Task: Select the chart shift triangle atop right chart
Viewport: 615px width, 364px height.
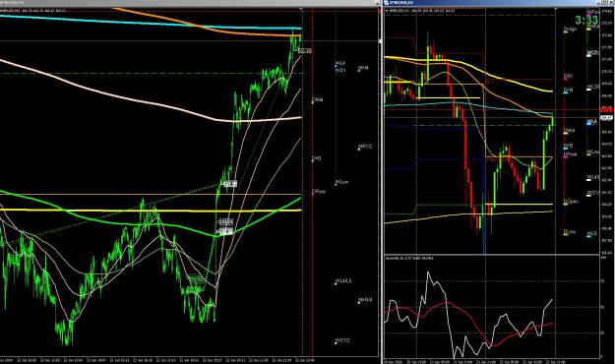Action: click(x=555, y=9)
